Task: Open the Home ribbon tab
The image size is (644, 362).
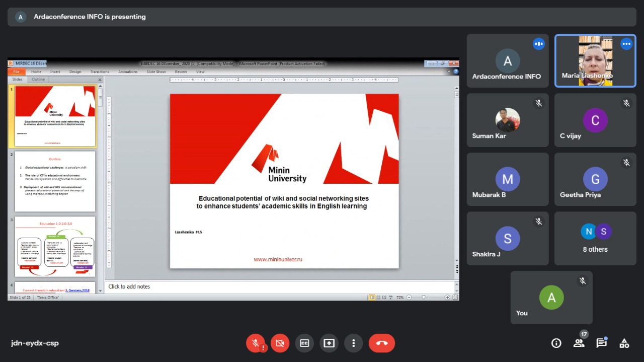Action: tap(36, 72)
